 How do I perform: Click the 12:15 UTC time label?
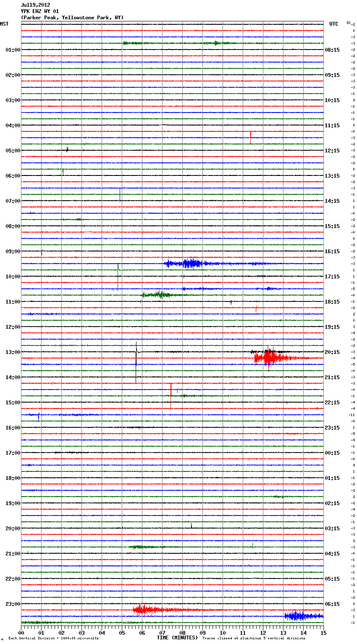click(x=332, y=151)
